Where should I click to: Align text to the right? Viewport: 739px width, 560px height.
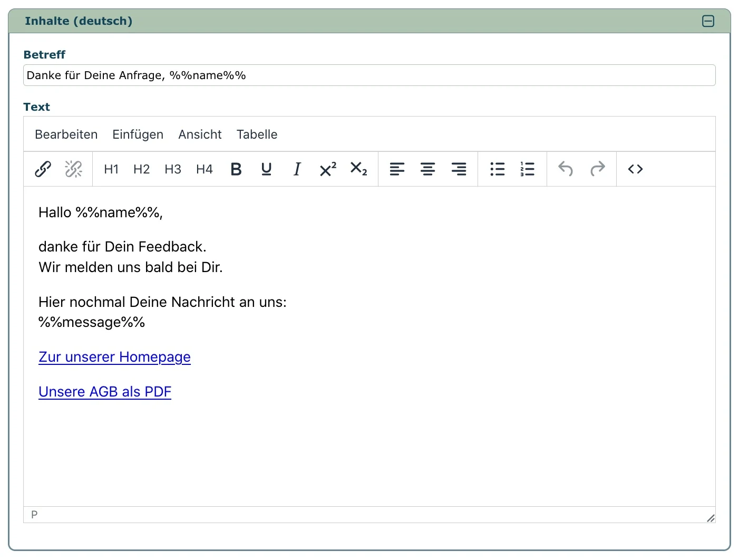[459, 169]
